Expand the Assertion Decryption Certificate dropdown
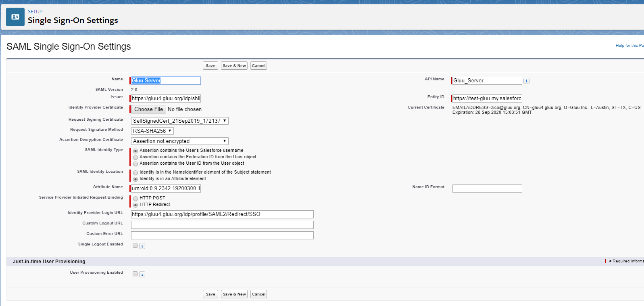The height and width of the screenshot is (306, 644). tap(179, 141)
